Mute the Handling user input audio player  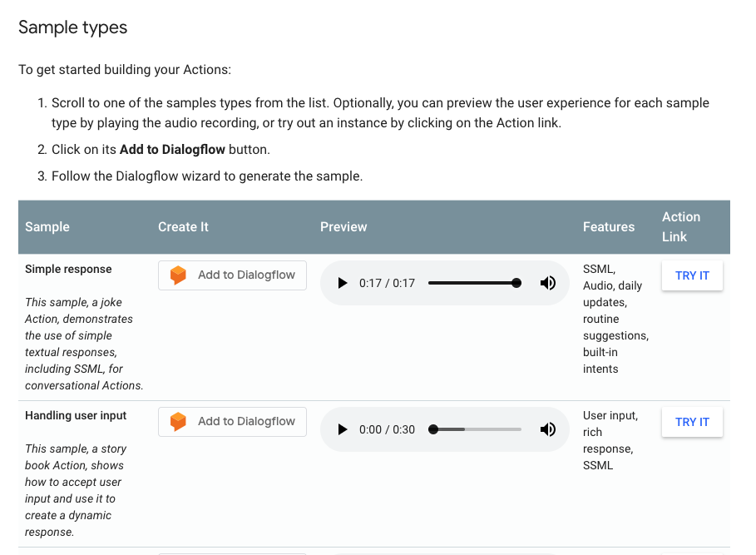[548, 429]
